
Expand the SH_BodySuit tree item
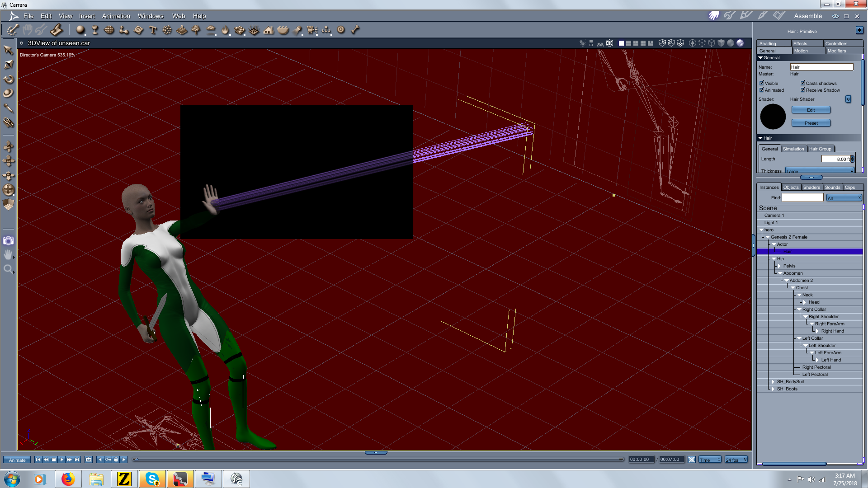tap(774, 382)
